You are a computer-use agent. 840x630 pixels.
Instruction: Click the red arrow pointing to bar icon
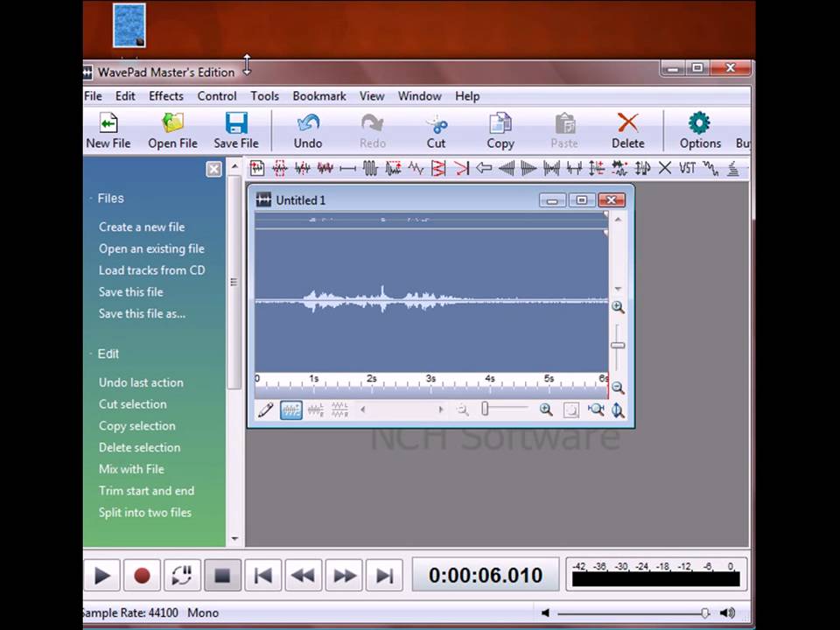point(461,168)
